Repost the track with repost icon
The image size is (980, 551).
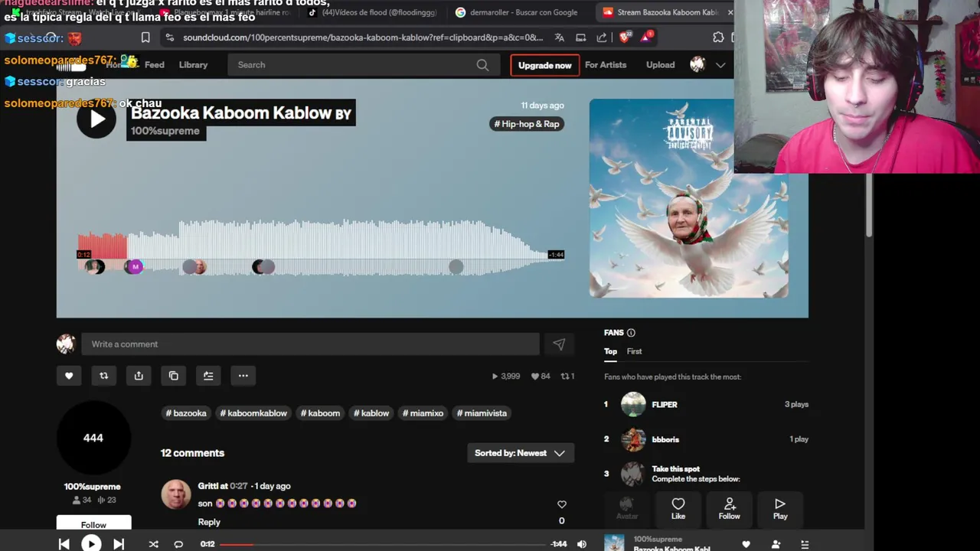(x=104, y=376)
